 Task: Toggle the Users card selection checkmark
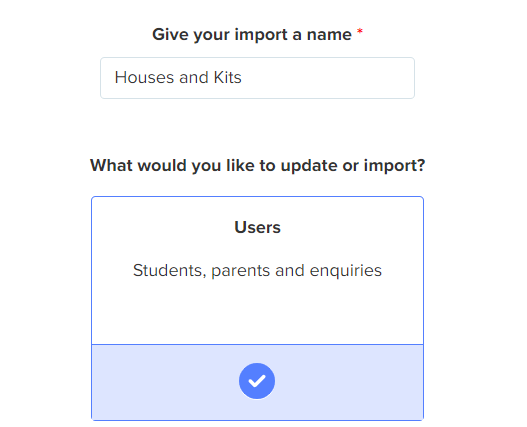[257, 381]
